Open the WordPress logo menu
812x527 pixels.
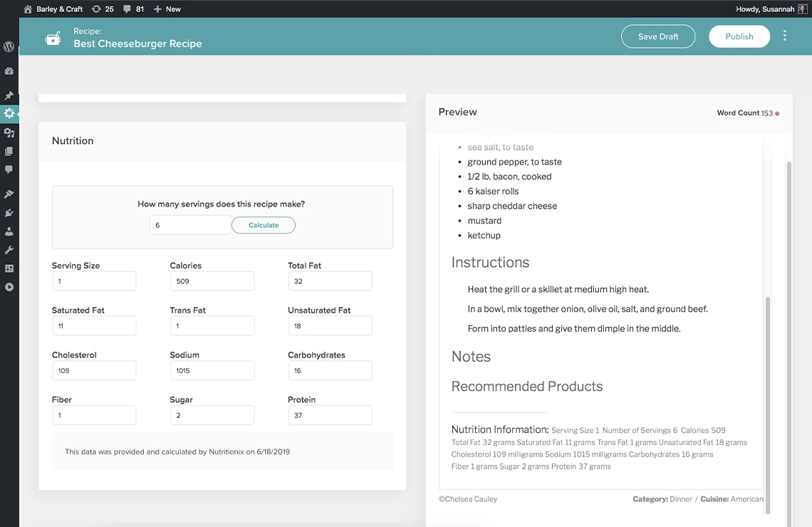point(9,46)
